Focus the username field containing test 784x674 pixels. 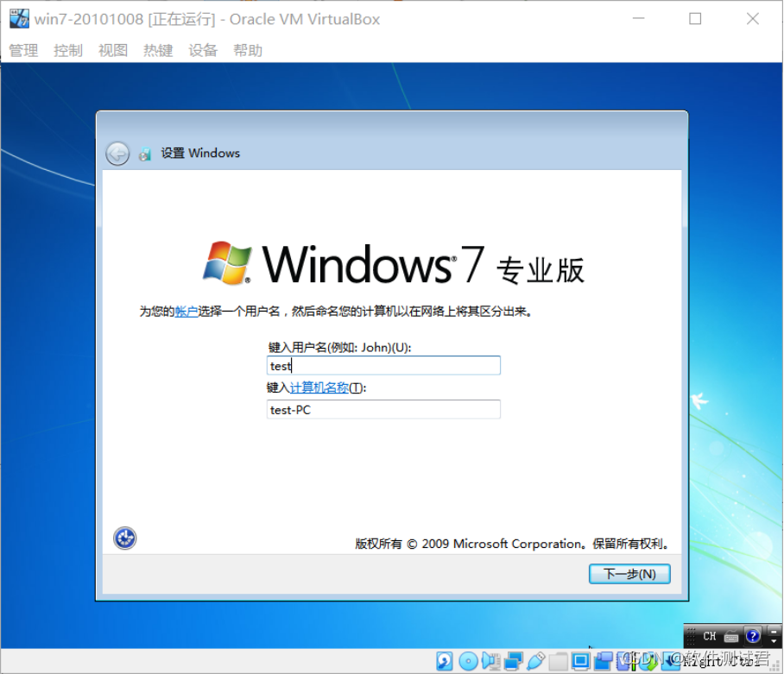click(383, 366)
